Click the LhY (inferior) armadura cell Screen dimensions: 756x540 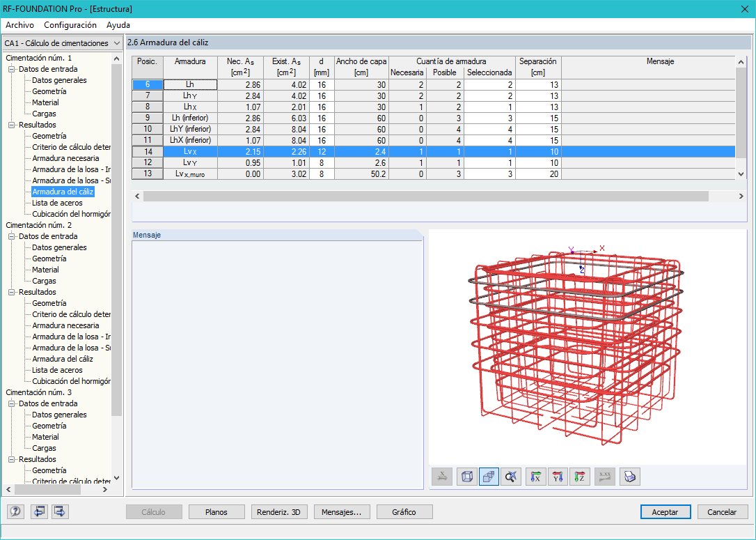click(191, 130)
